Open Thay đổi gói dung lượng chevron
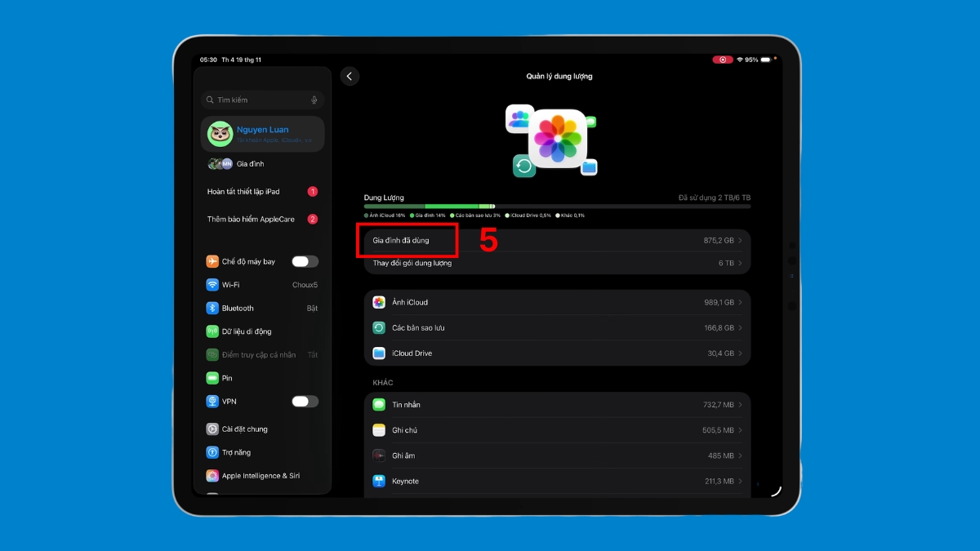This screenshot has width=980, height=551. (x=740, y=263)
